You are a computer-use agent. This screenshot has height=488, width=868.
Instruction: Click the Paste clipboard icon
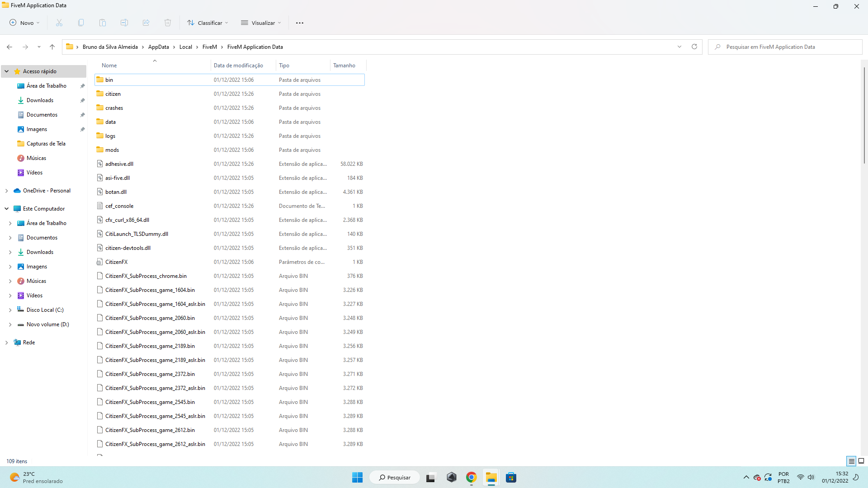(103, 23)
